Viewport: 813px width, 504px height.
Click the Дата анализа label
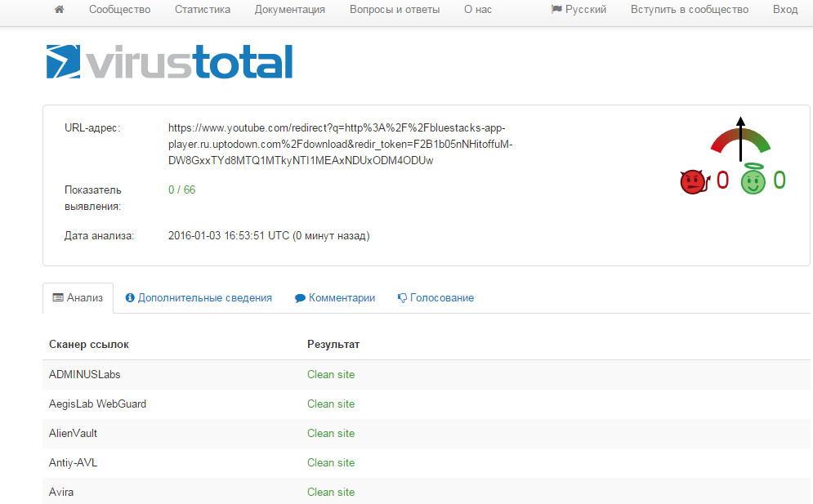click(99, 236)
